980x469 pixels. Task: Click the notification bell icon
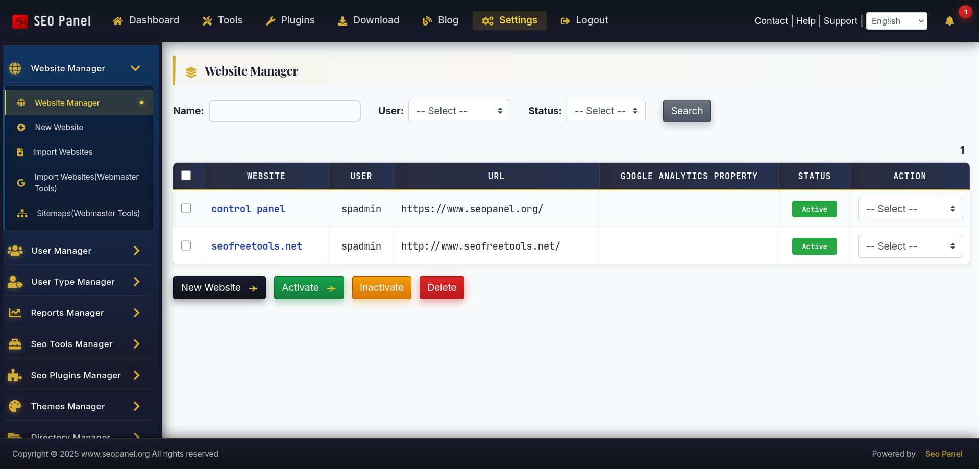[x=950, y=21]
